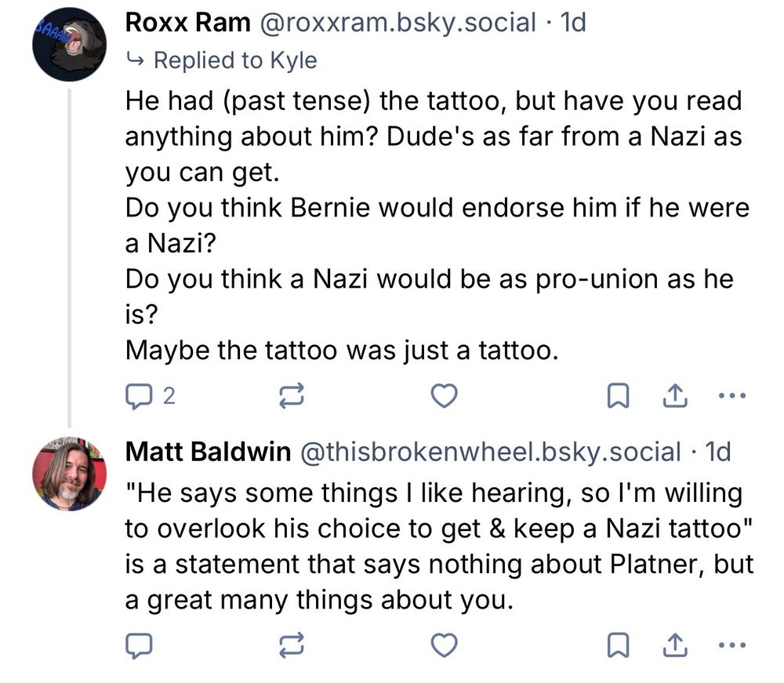Reply to Matt Baldwin's post
Viewport: 784px width, 683px height.
(x=139, y=645)
